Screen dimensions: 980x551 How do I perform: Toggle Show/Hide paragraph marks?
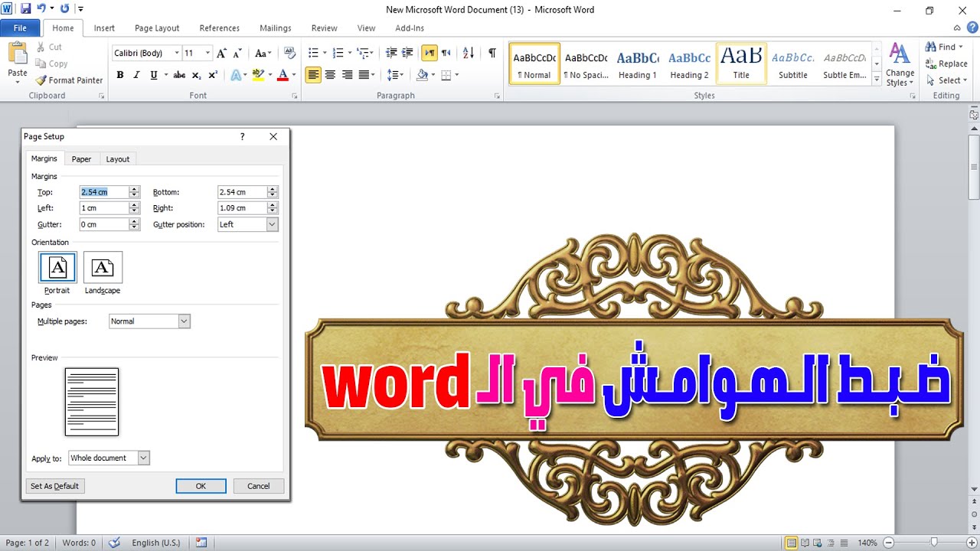(x=492, y=53)
